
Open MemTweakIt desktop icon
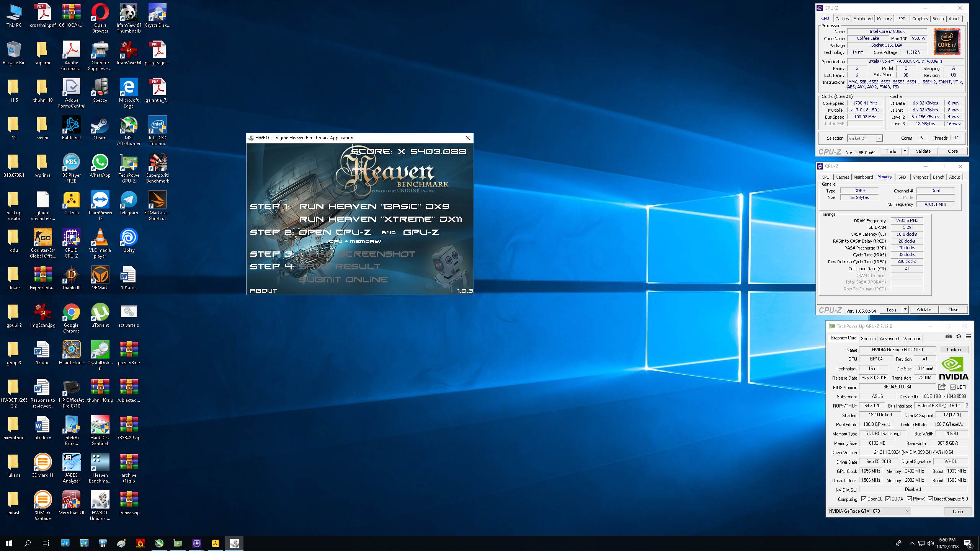coord(71,503)
